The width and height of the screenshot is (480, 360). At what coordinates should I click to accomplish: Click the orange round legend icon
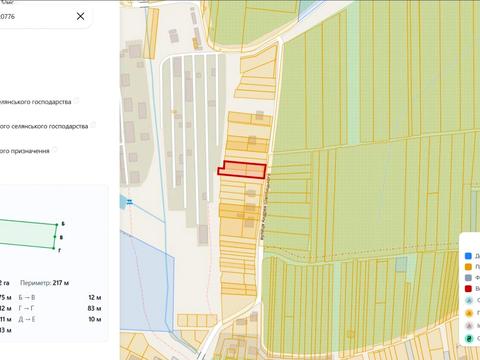click(x=469, y=313)
